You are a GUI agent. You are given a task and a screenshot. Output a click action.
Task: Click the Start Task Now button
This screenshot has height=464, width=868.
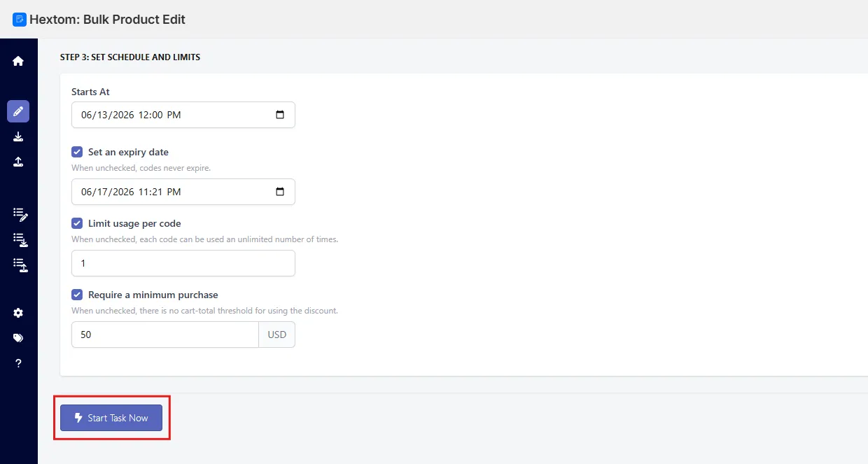click(111, 418)
